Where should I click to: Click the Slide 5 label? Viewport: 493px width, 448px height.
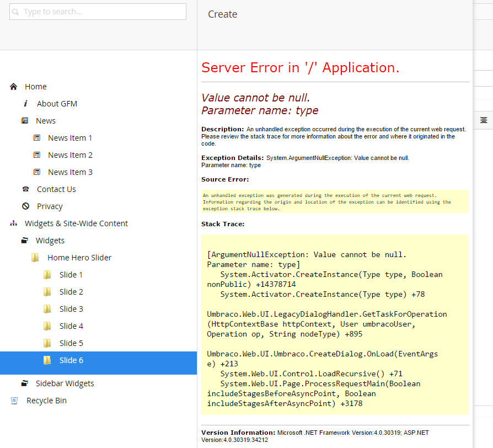[x=71, y=343]
